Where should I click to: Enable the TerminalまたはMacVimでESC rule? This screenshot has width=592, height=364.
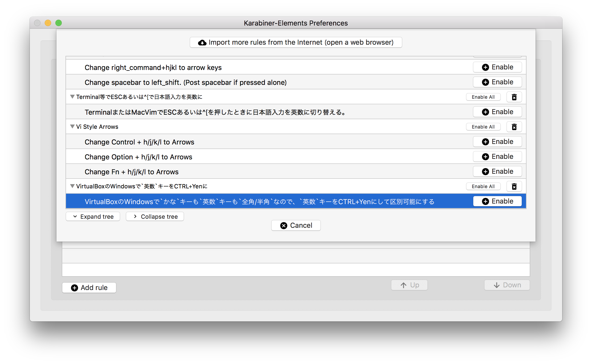click(x=497, y=112)
